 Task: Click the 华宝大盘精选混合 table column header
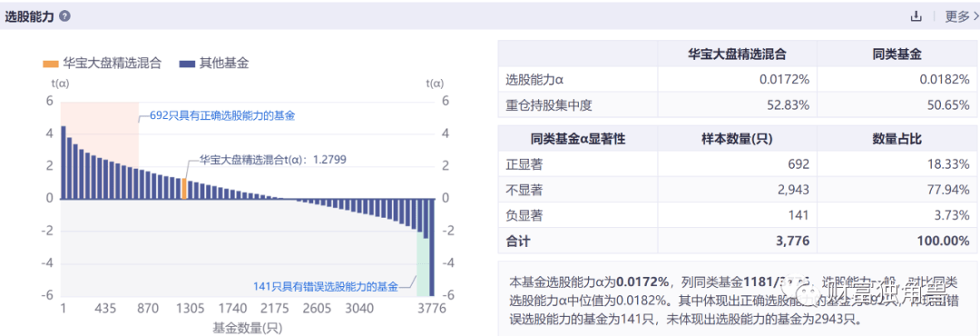[737, 54]
